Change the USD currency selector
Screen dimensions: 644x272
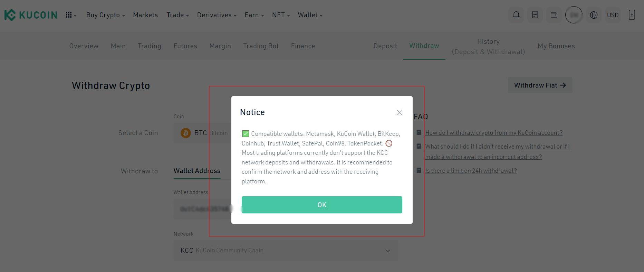(613, 15)
